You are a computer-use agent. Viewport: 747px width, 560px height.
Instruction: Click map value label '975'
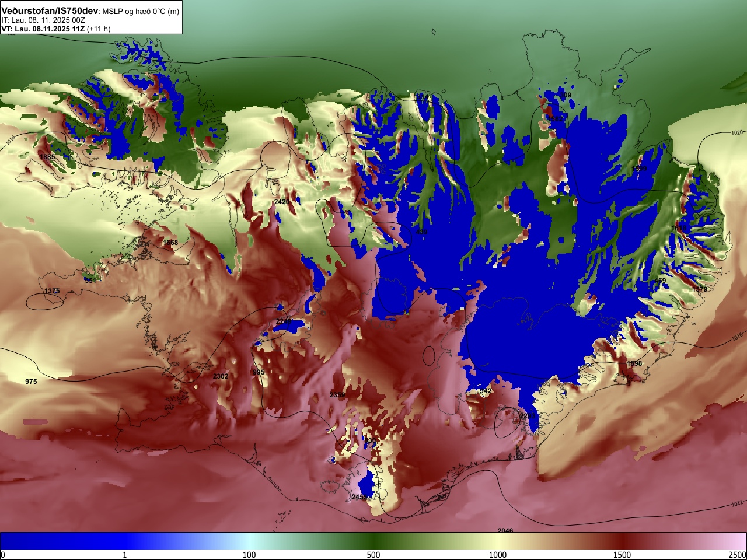(x=31, y=381)
